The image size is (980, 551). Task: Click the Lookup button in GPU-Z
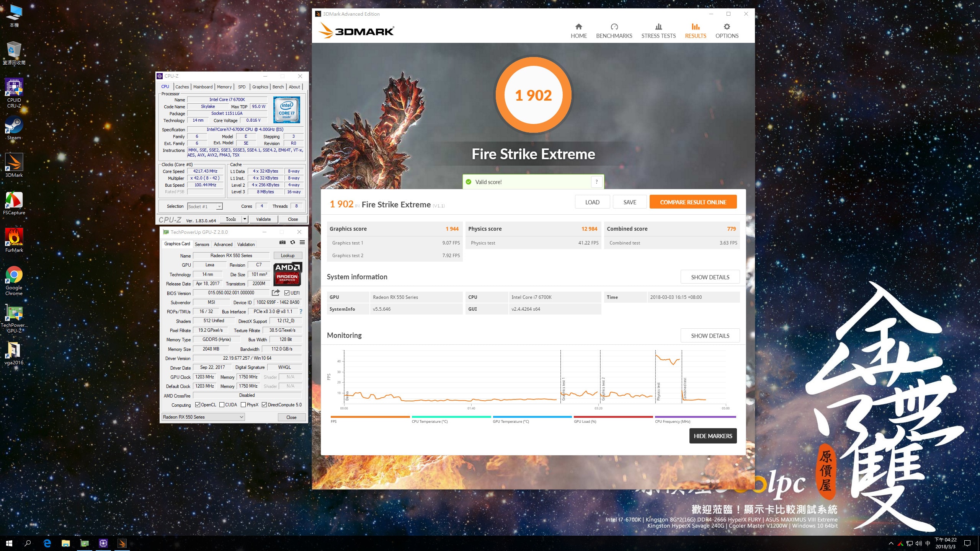287,256
